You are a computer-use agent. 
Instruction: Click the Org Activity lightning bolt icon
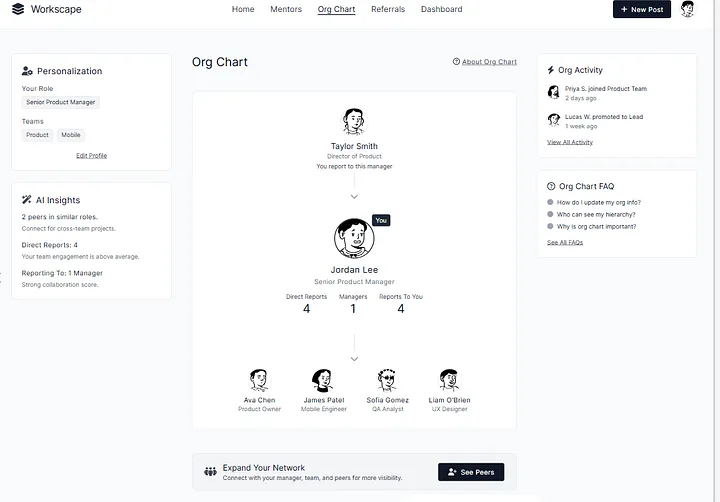[551, 70]
